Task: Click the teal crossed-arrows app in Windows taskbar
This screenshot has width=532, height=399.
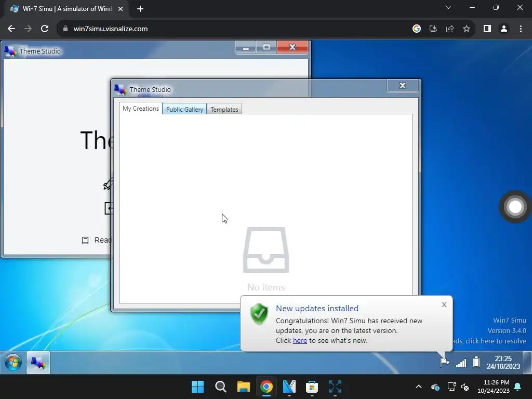Action: pos(335,387)
